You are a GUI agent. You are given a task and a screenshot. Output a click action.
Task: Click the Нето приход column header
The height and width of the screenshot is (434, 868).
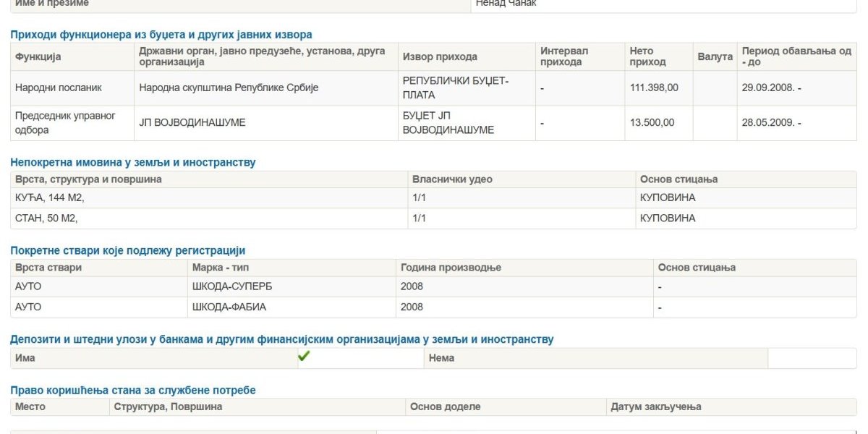click(x=642, y=56)
